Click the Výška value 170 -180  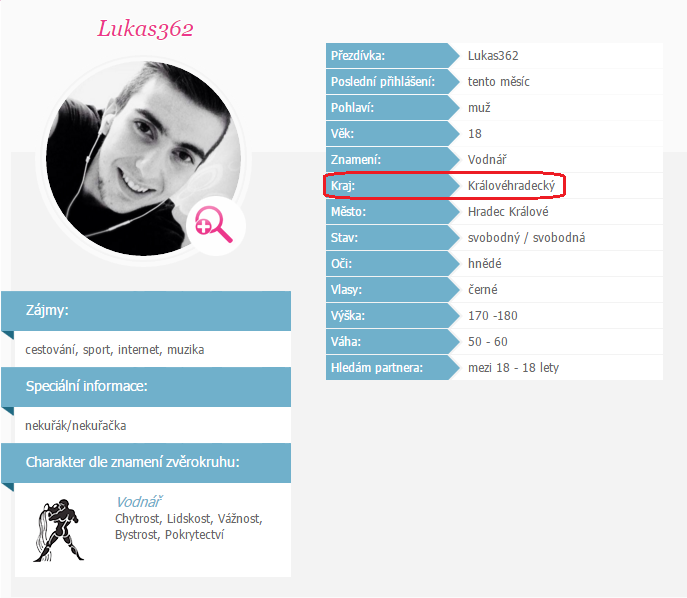click(x=492, y=316)
